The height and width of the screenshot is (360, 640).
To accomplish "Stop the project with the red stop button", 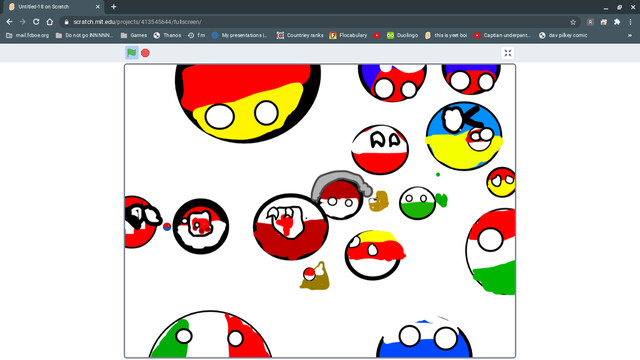I will [145, 53].
